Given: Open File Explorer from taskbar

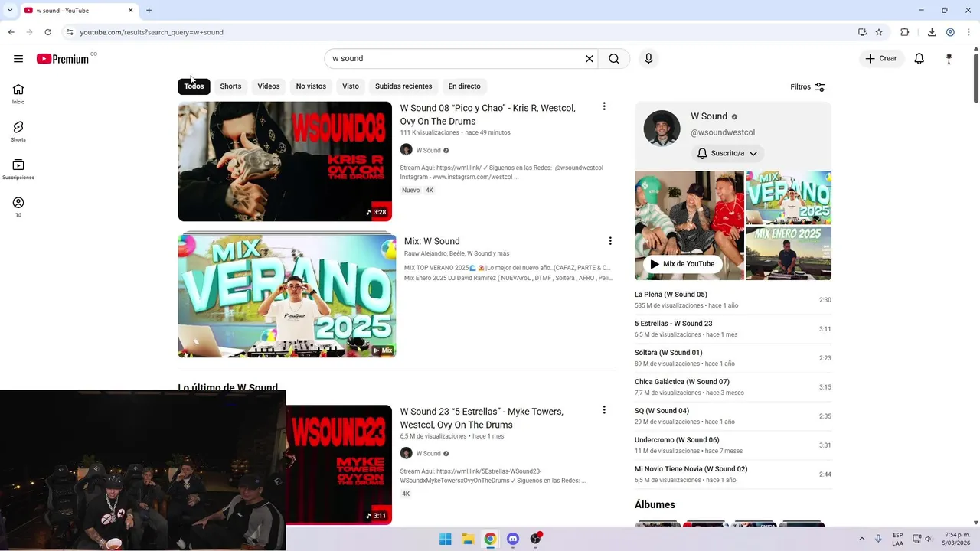Looking at the screenshot, I should (x=468, y=539).
